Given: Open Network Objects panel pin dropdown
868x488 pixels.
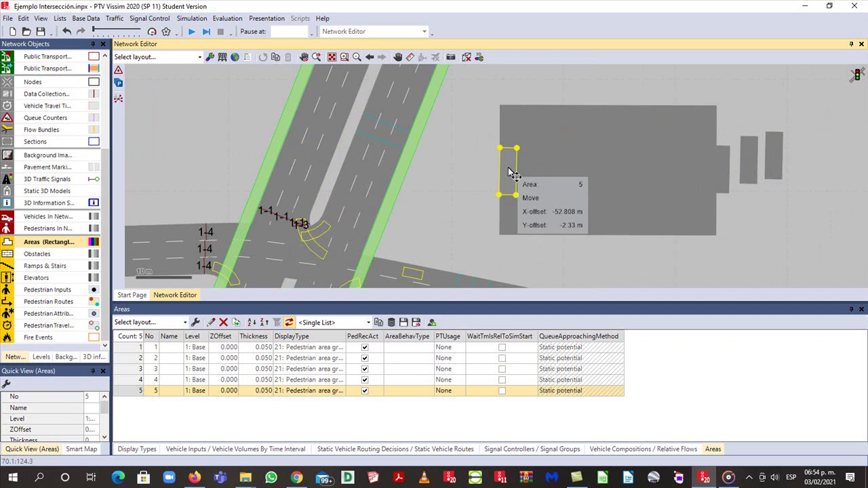Looking at the screenshot, I should (94, 44).
